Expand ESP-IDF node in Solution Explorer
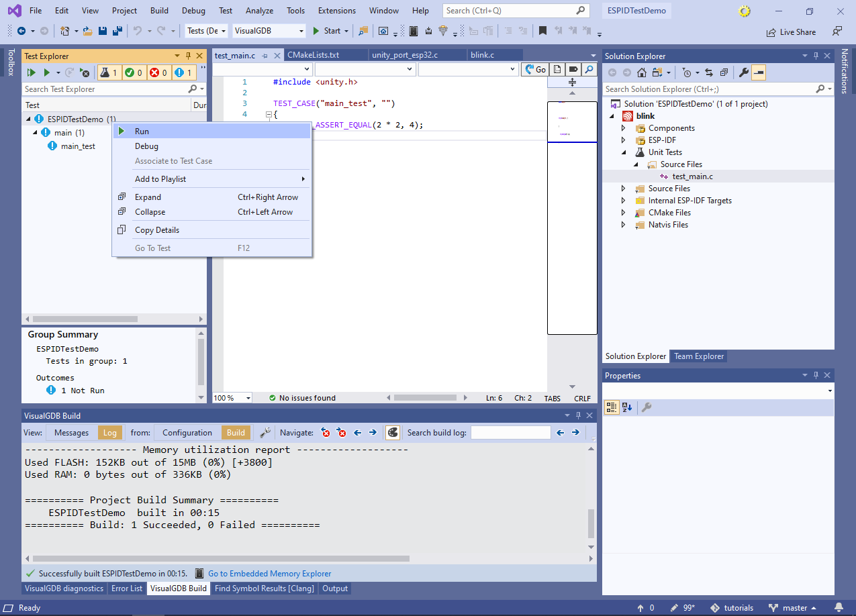This screenshot has height=616, width=856. click(x=623, y=140)
